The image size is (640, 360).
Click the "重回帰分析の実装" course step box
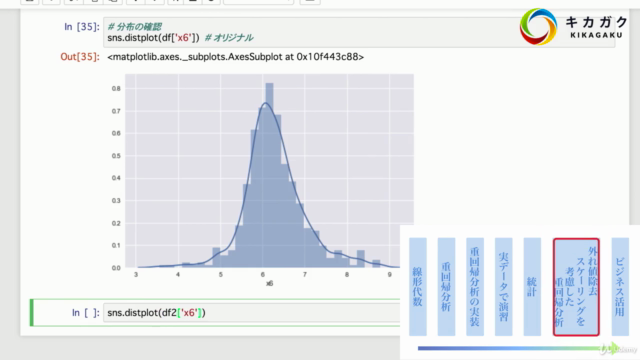point(475,287)
